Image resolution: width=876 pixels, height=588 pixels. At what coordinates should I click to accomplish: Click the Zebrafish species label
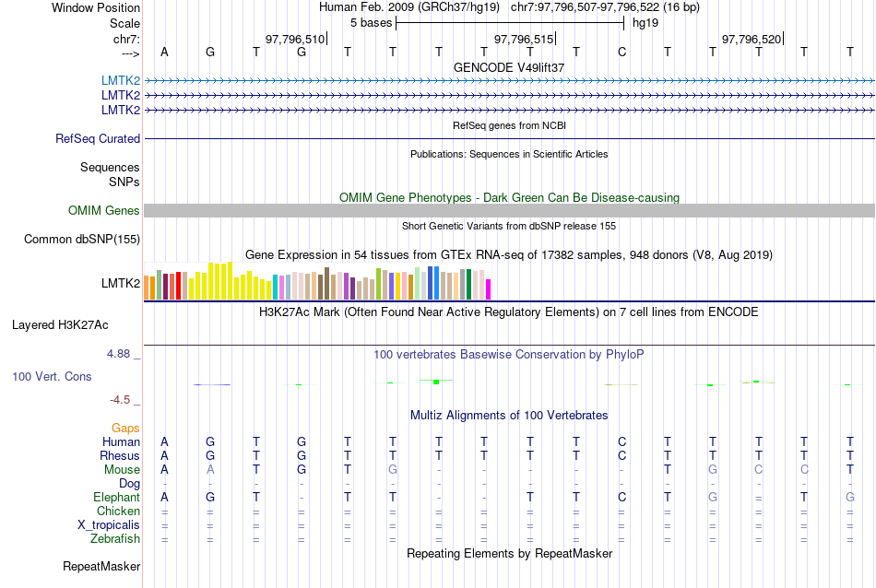click(115, 539)
